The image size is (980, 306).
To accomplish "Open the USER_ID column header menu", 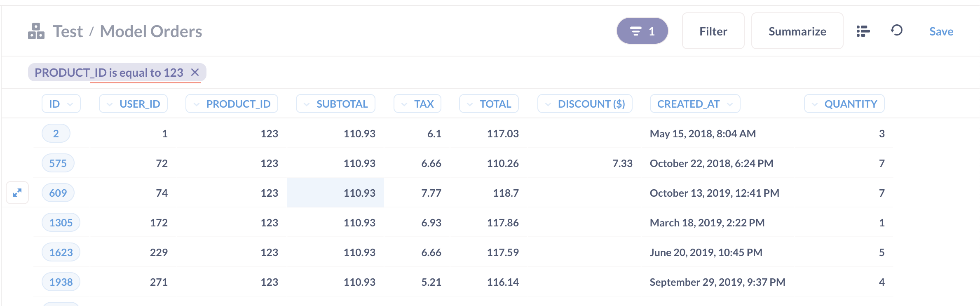I will (x=133, y=104).
